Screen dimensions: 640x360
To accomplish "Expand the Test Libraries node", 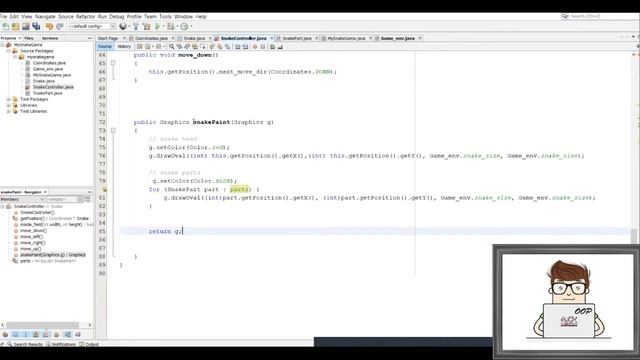I will 9,111.
